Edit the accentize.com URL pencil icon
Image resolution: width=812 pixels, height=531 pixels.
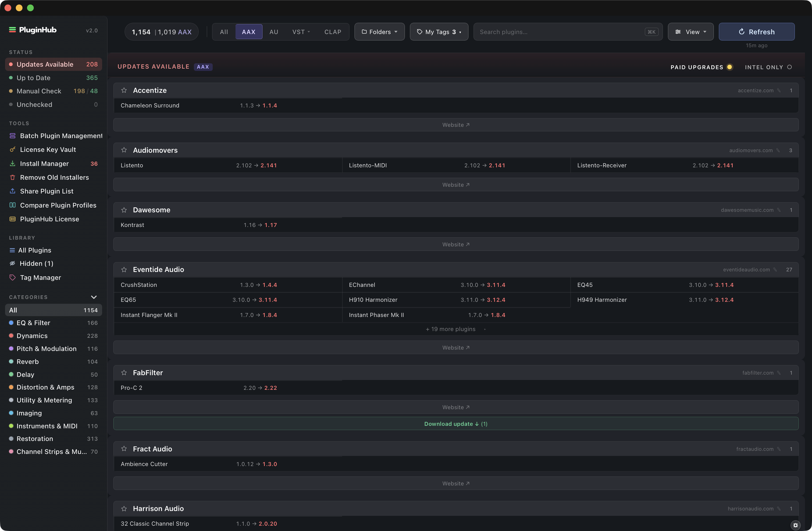point(779,91)
